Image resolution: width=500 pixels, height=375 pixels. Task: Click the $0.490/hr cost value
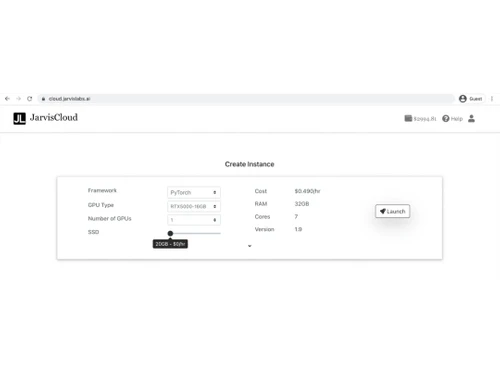tap(307, 191)
